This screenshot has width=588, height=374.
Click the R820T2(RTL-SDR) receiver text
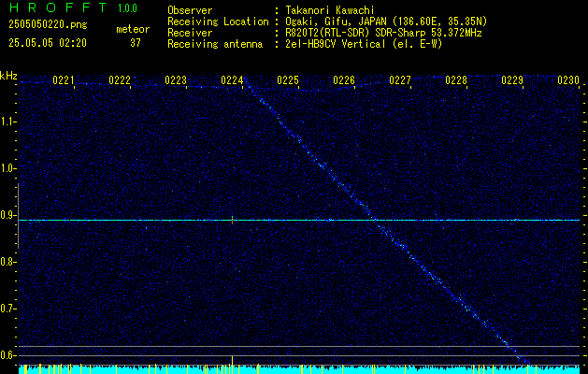383,33
